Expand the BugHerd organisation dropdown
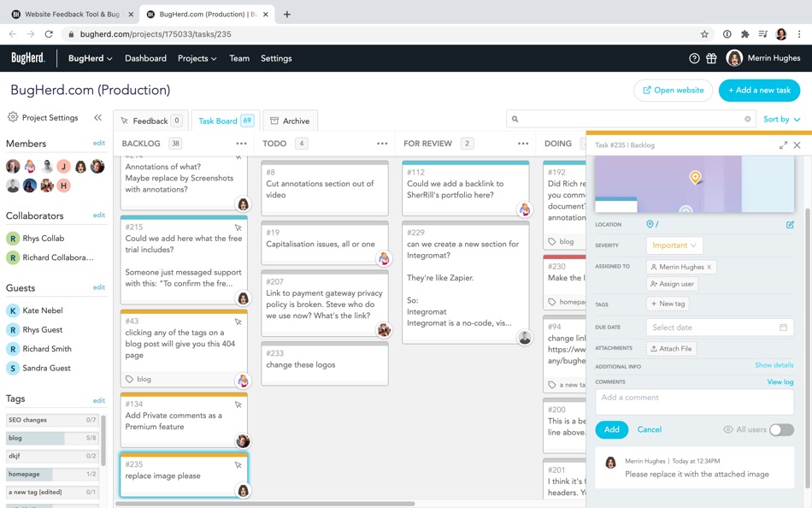812x508 pixels. (90, 58)
